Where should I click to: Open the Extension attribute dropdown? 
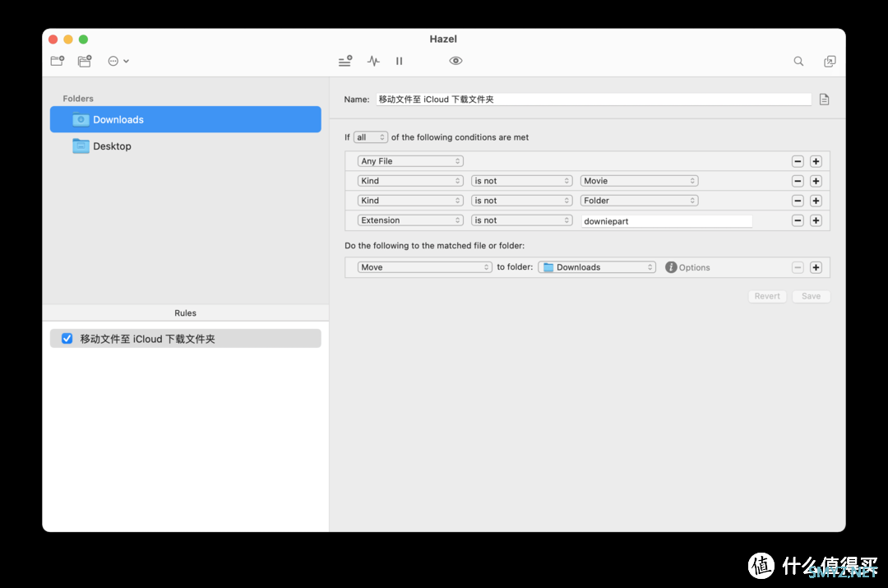click(x=410, y=220)
